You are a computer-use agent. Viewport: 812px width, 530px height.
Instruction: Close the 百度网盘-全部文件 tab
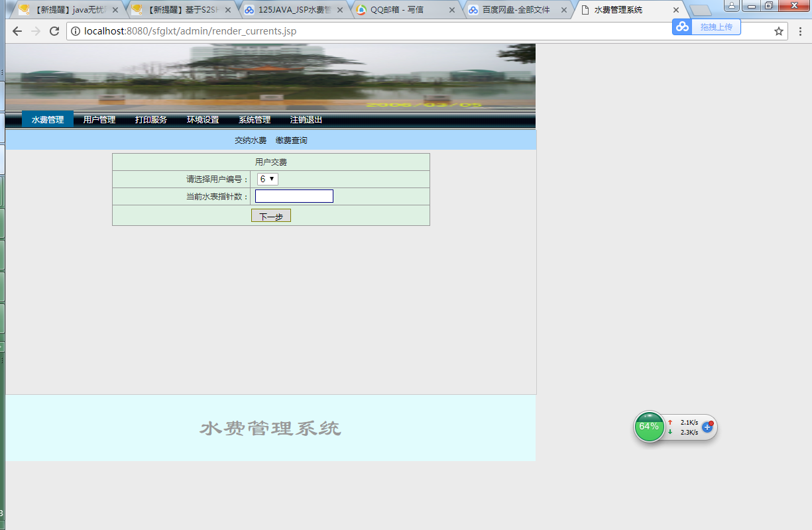[x=564, y=10]
